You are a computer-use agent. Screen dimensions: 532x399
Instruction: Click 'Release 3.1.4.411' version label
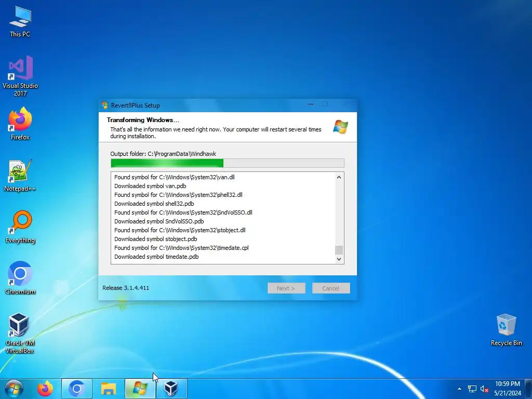pyautogui.click(x=126, y=288)
